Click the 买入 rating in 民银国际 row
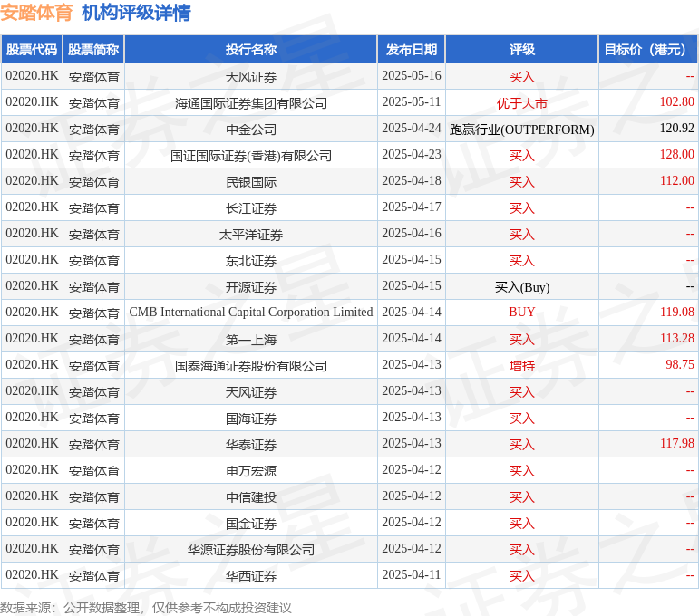Image resolution: width=699 pixels, height=616 pixels. pos(522,182)
